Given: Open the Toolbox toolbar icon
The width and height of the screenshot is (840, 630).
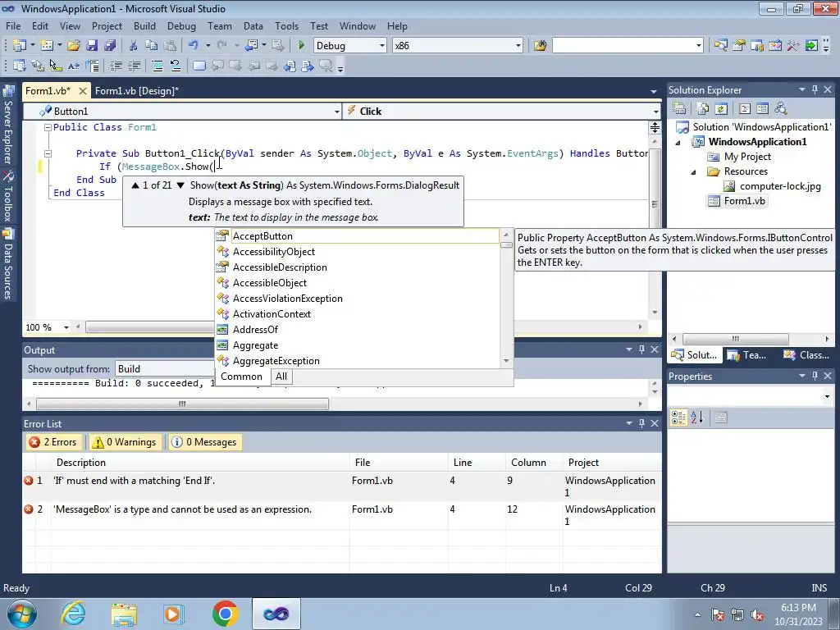Looking at the screenshot, I should click(793, 46).
